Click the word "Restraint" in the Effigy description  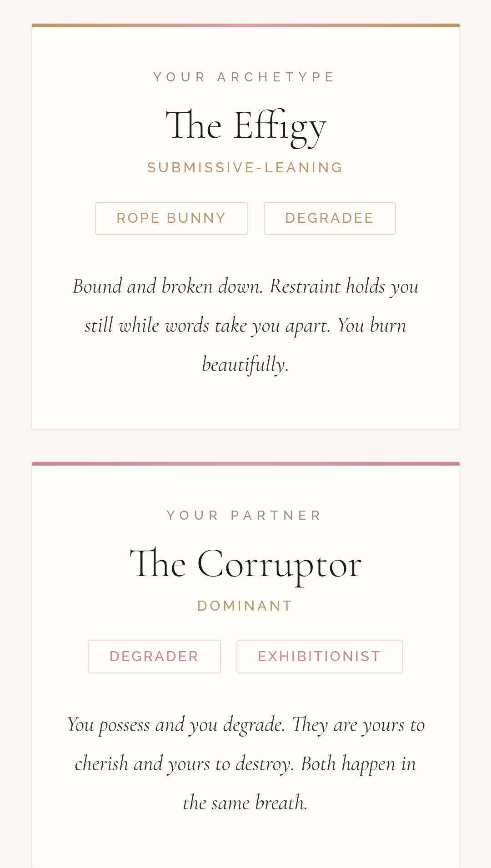pos(305,286)
